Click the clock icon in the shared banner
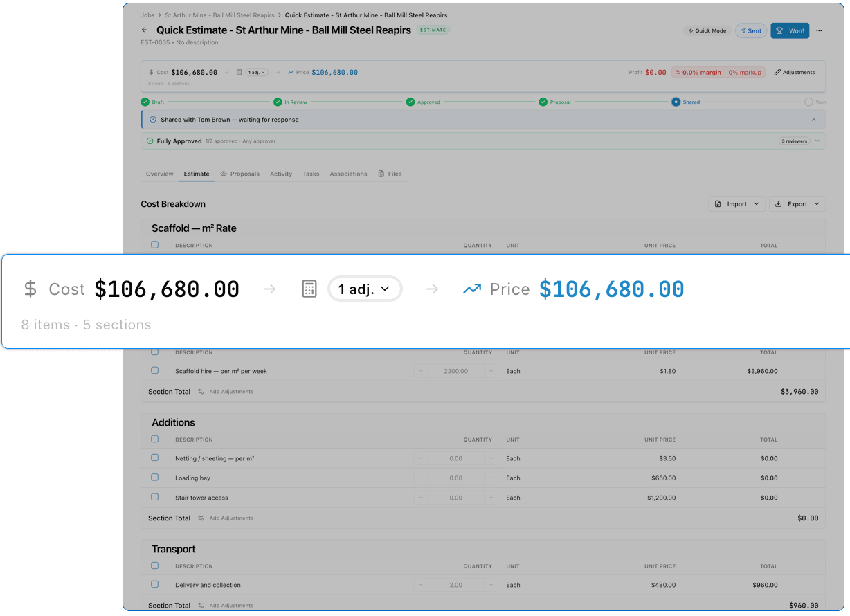Viewport: 850px width, 616px height. (152, 119)
